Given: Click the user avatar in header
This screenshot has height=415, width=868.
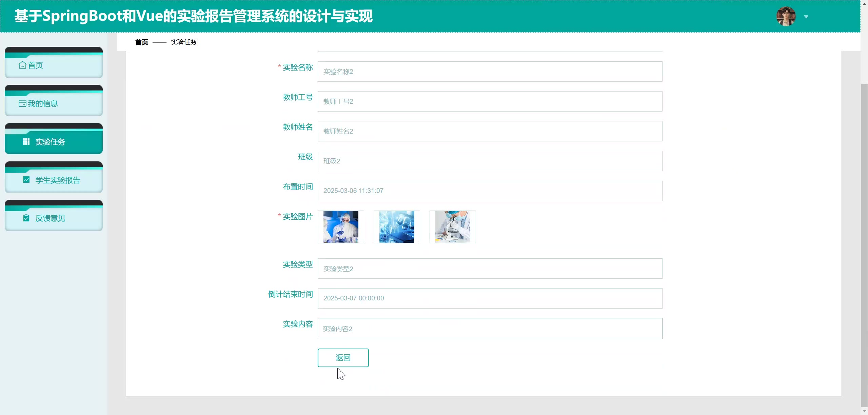Looking at the screenshot, I should click(786, 16).
